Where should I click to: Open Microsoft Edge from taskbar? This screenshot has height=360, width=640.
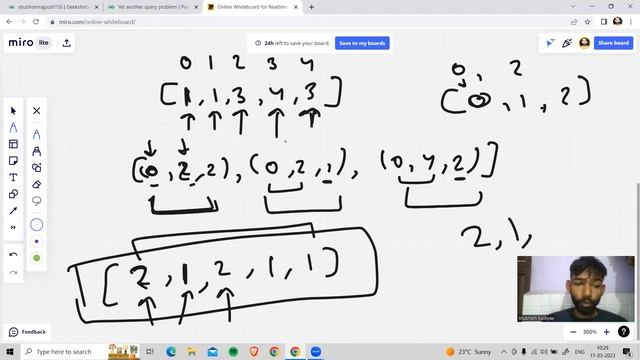pos(171,351)
